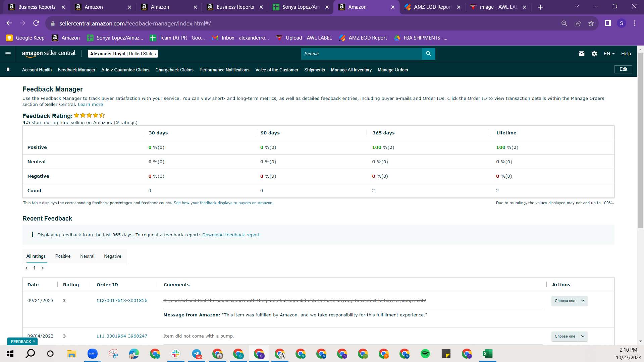Screen dimensions: 644x362
Task: Click the Edit button in the nav bar
Action: pos(623,69)
